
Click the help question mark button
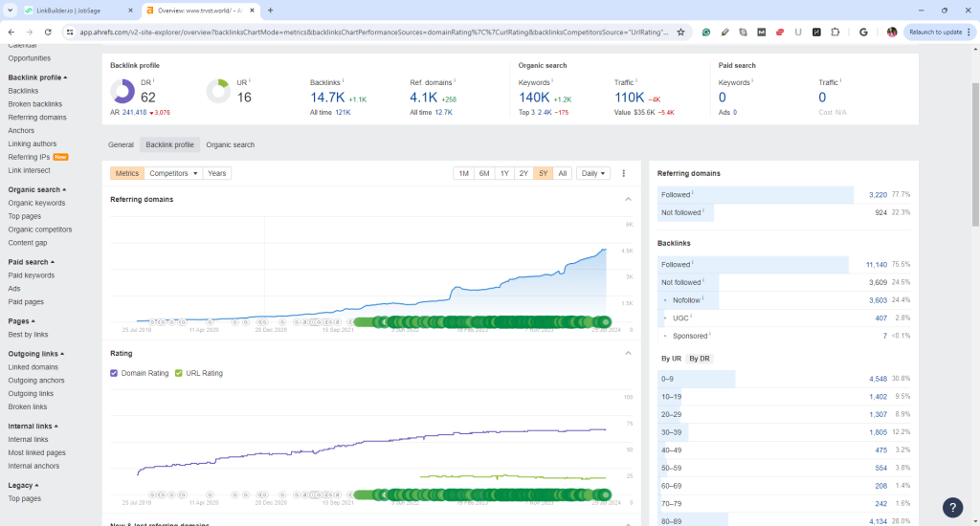(952, 507)
